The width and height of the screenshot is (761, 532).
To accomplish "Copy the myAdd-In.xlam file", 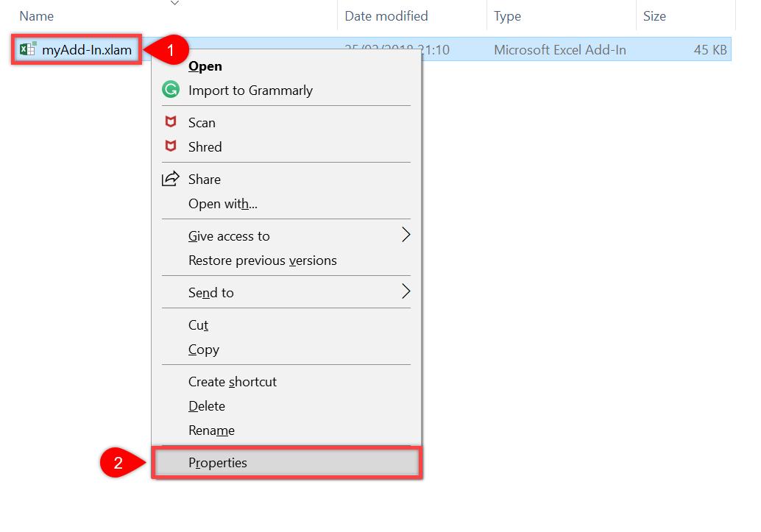I will pos(204,350).
